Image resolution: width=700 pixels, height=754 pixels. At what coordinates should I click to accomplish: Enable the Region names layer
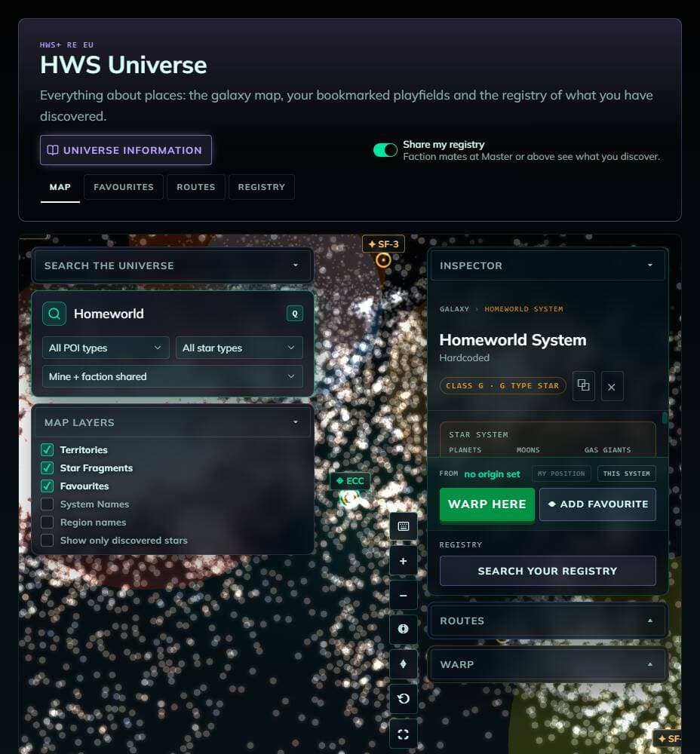(48, 523)
